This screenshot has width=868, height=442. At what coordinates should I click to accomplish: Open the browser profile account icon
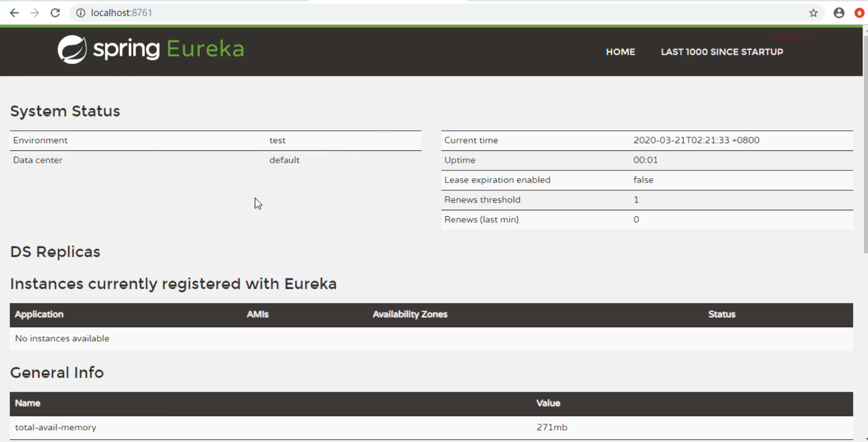(838, 13)
